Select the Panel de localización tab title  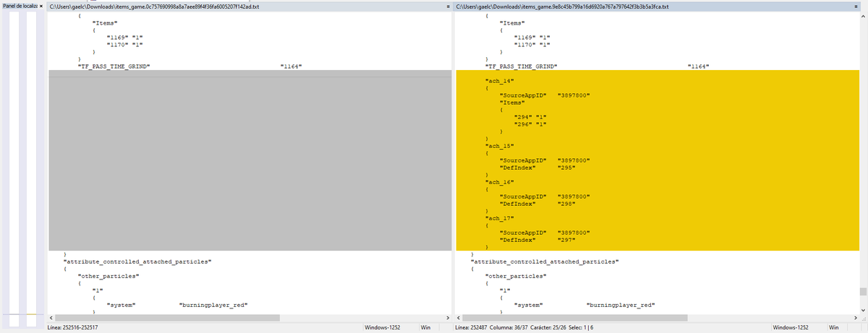[x=19, y=6]
